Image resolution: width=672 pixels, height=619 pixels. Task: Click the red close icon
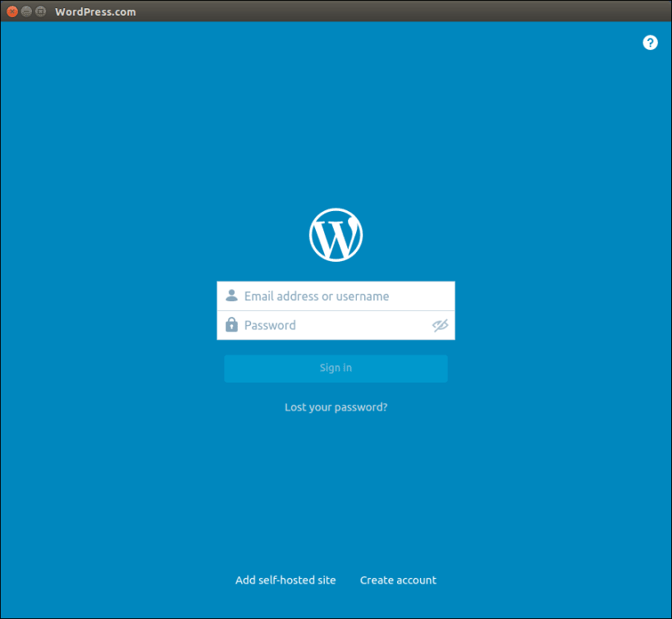[x=11, y=11]
